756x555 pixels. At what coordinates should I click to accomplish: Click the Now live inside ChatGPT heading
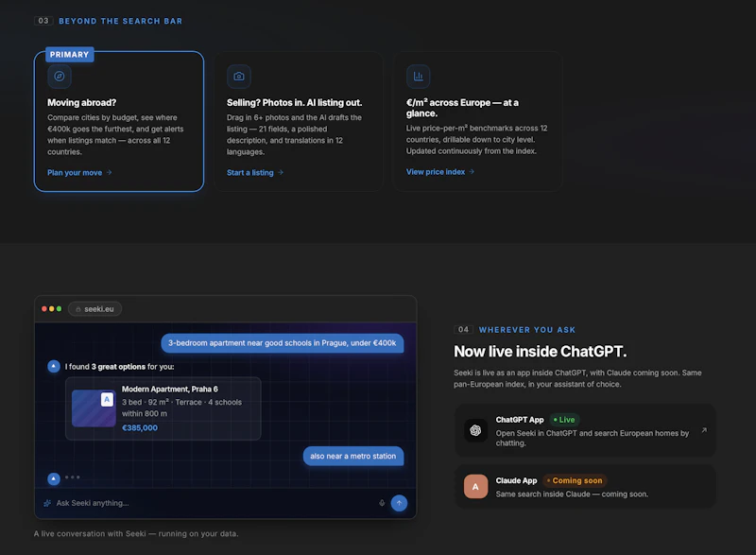pyautogui.click(x=540, y=352)
